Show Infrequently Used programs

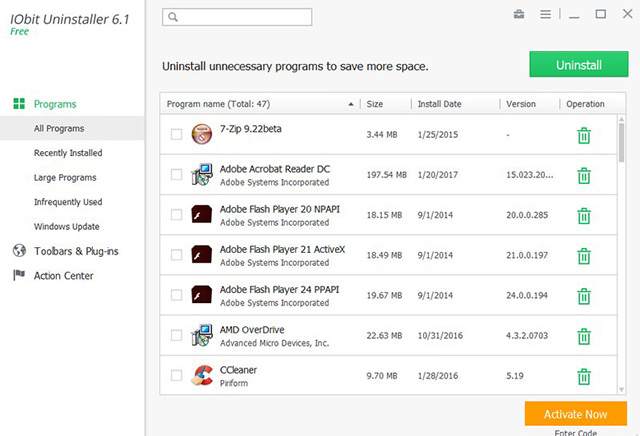click(x=68, y=202)
